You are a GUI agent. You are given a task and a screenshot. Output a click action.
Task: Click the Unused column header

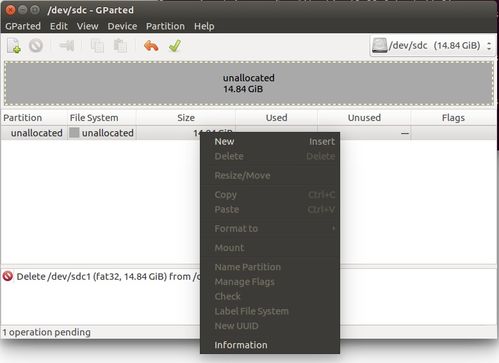click(x=364, y=118)
